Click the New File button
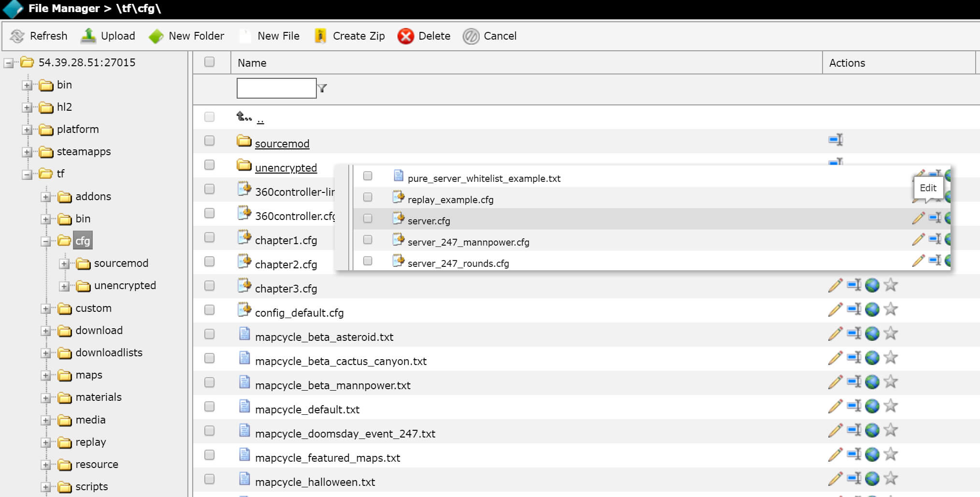 pyautogui.click(x=270, y=36)
